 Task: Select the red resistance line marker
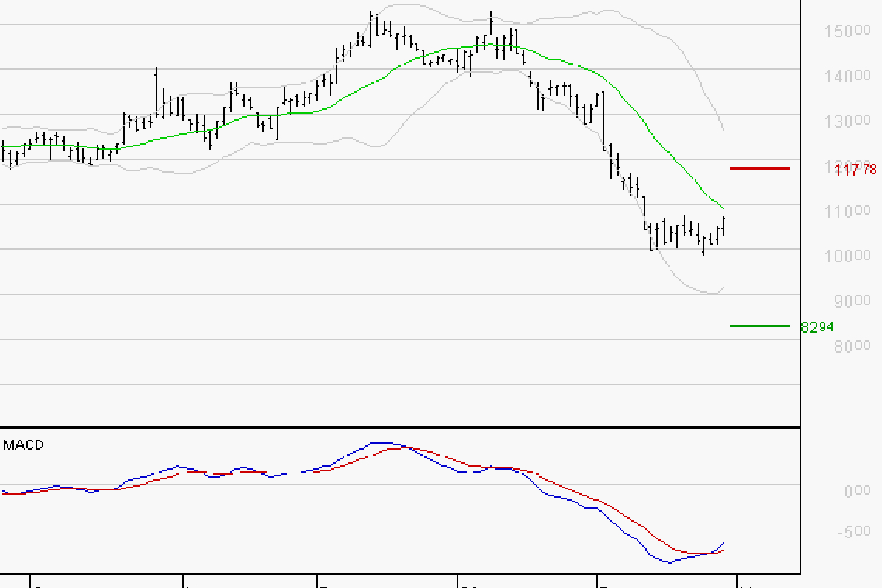click(x=759, y=168)
